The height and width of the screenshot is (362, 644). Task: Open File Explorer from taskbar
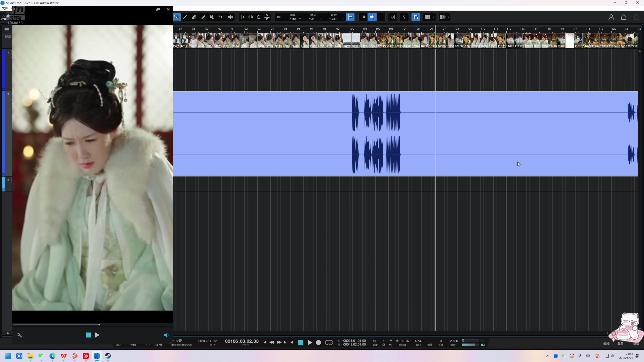30,356
